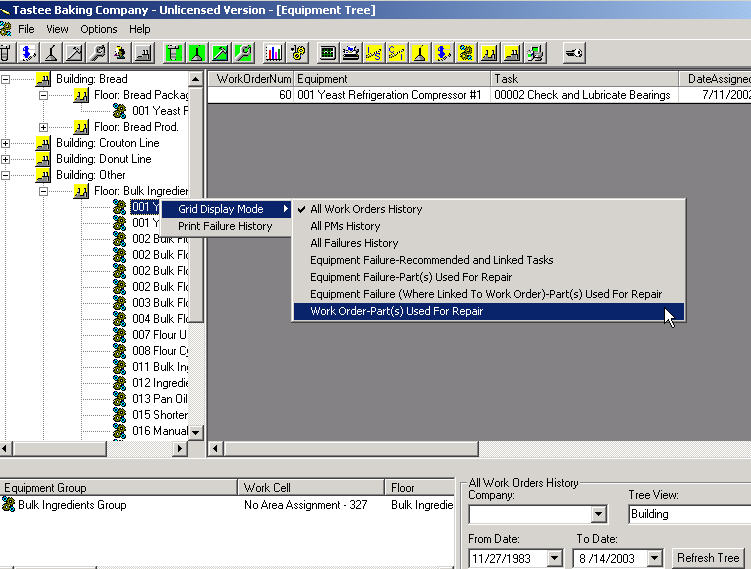Click the Refresh Tree button

[708, 558]
